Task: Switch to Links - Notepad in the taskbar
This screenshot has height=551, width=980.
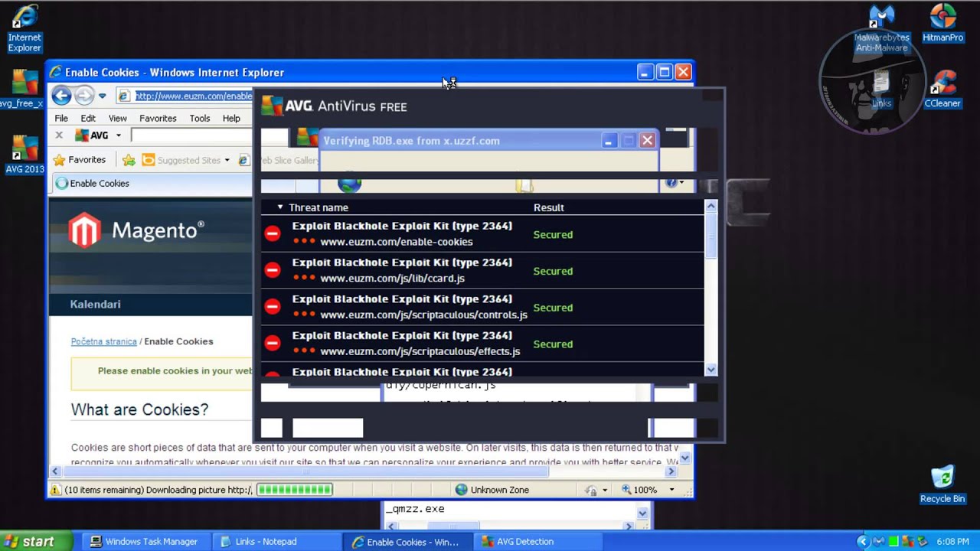Action: coord(276,542)
